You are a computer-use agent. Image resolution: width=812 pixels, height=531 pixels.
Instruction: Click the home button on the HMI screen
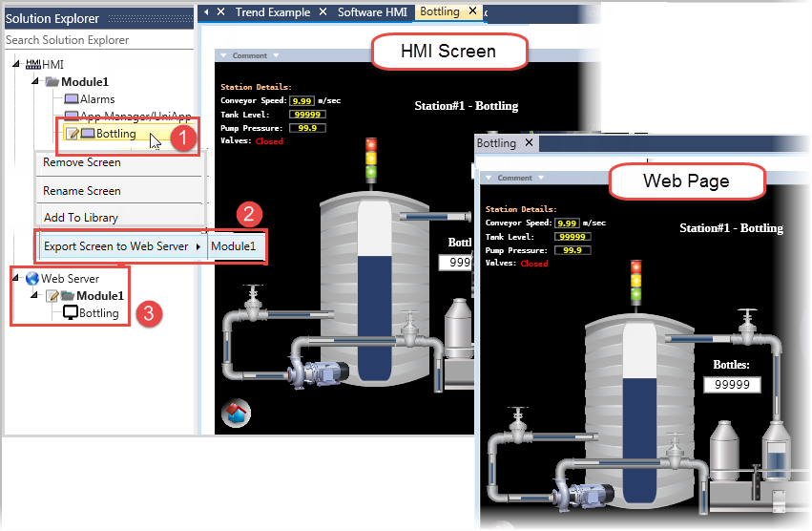click(236, 414)
